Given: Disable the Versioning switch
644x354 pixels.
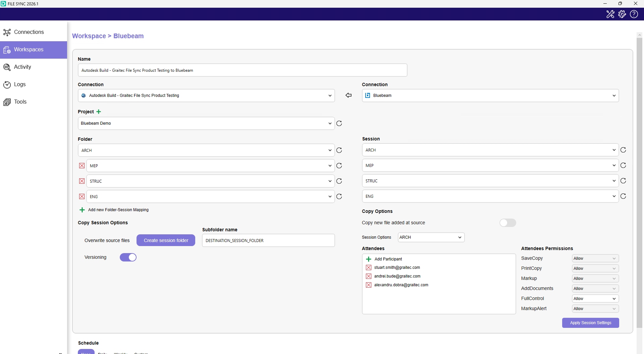Looking at the screenshot, I should tap(128, 257).
